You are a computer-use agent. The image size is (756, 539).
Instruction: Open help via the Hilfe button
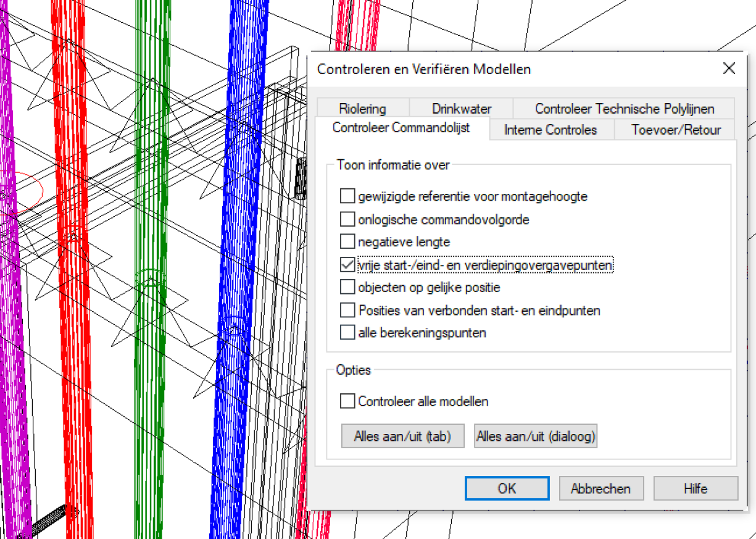pyautogui.click(x=696, y=488)
